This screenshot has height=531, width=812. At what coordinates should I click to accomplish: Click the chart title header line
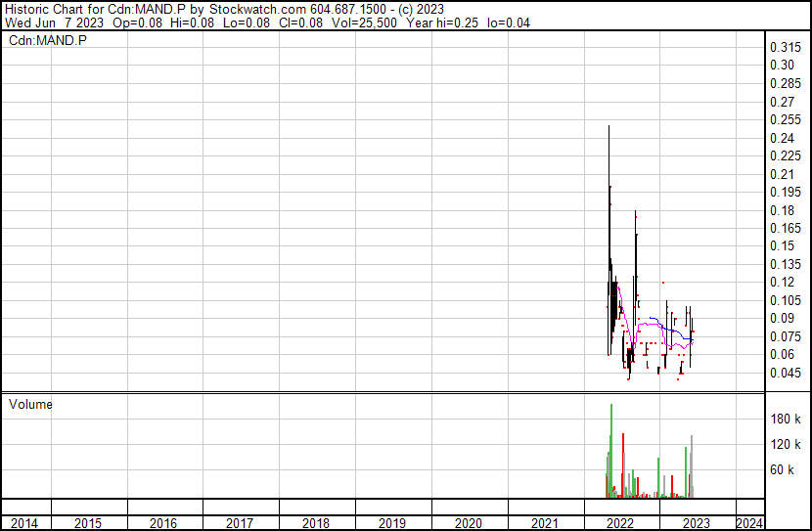[224, 10]
